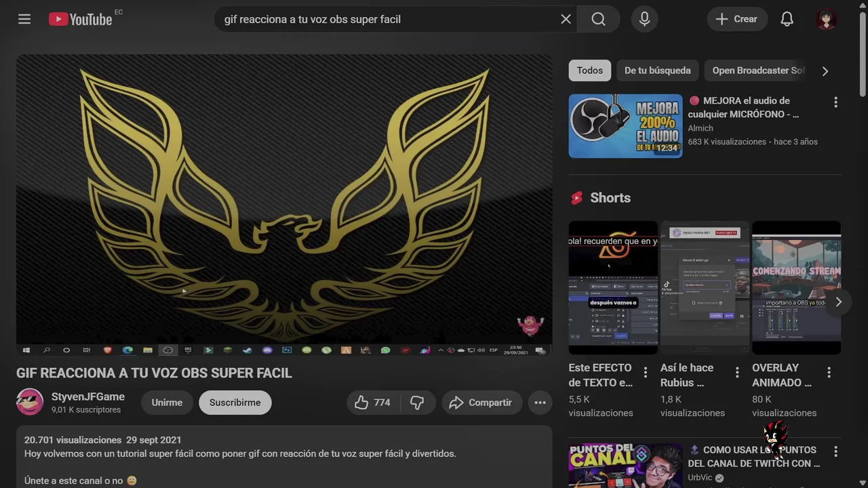This screenshot has width=868, height=488.
Task: Click the 20.701 visualizaciones text
Action: 73,440
